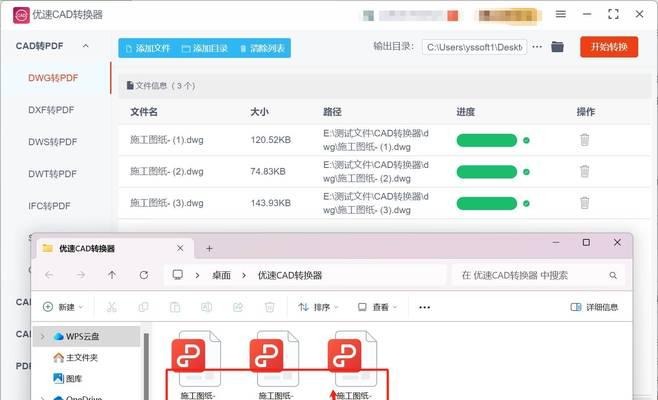Open the 排序 dropdown in Explorer
The height and width of the screenshot is (400, 658).
pos(319,307)
